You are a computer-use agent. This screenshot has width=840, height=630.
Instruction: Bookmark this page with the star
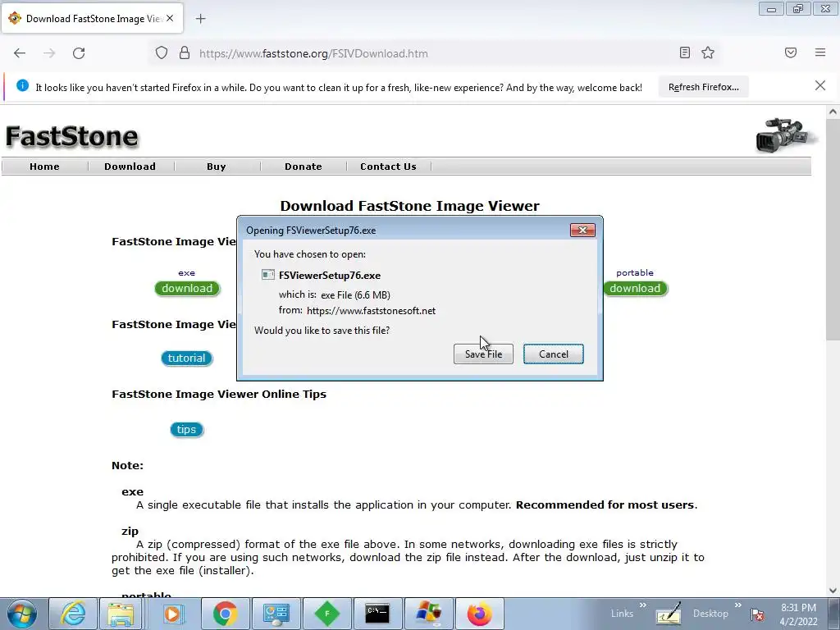click(708, 52)
